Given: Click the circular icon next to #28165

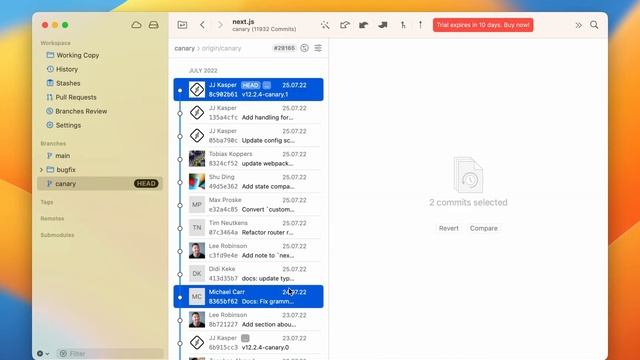Looking at the screenshot, I should pos(304,48).
